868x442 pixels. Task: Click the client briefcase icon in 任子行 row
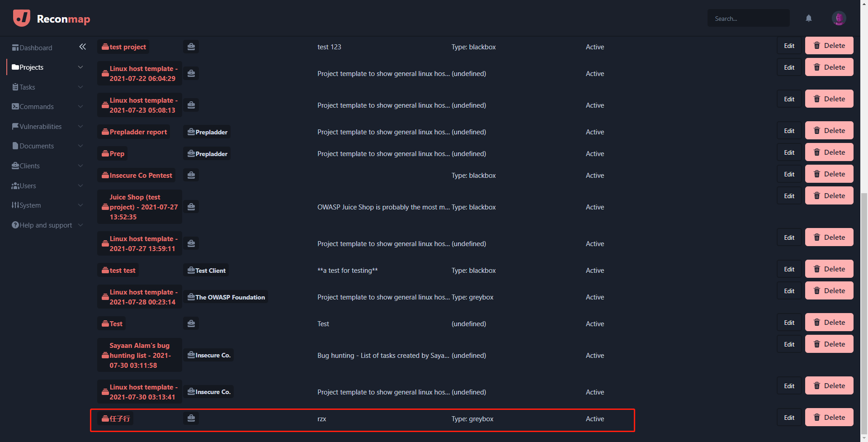(x=191, y=418)
